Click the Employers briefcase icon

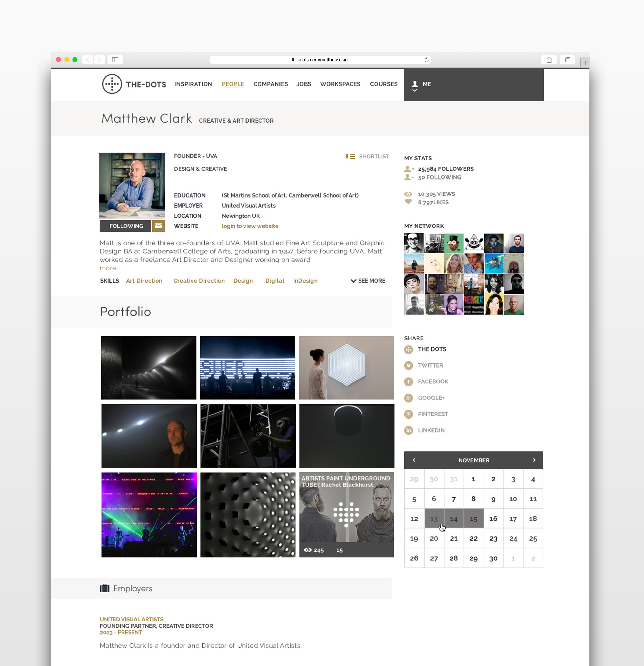(x=105, y=588)
